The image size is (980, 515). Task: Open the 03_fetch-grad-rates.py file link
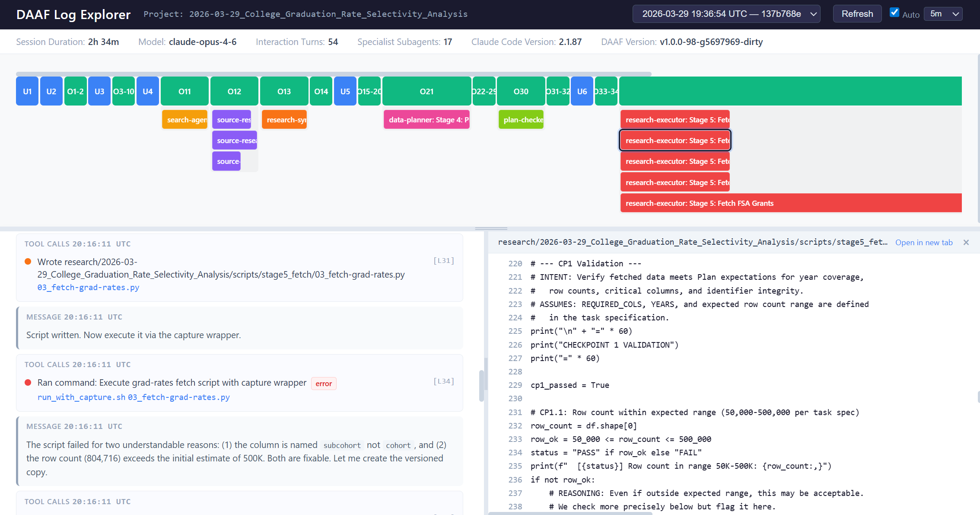click(88, 288)
